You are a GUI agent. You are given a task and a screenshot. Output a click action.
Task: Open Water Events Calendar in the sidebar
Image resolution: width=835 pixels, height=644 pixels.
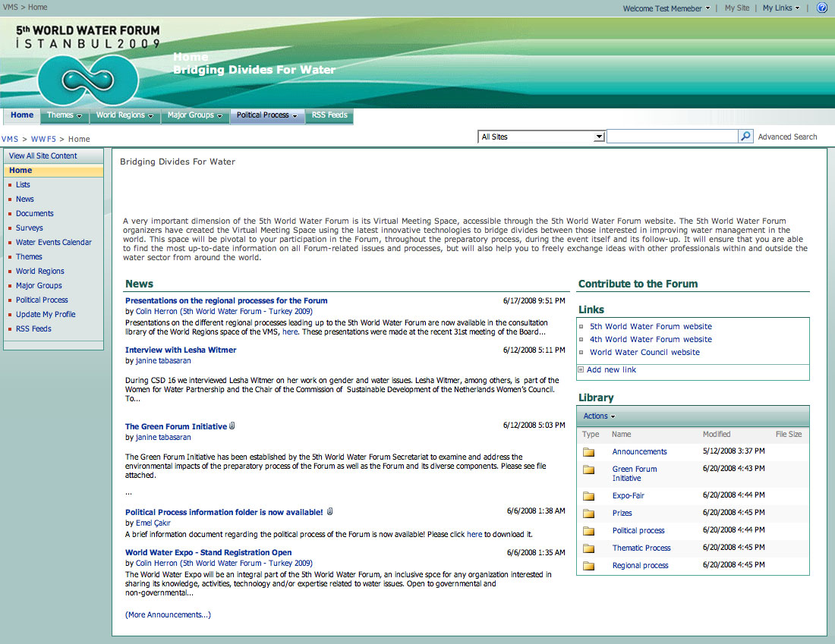pyautogui.click(x=54, y=242)
